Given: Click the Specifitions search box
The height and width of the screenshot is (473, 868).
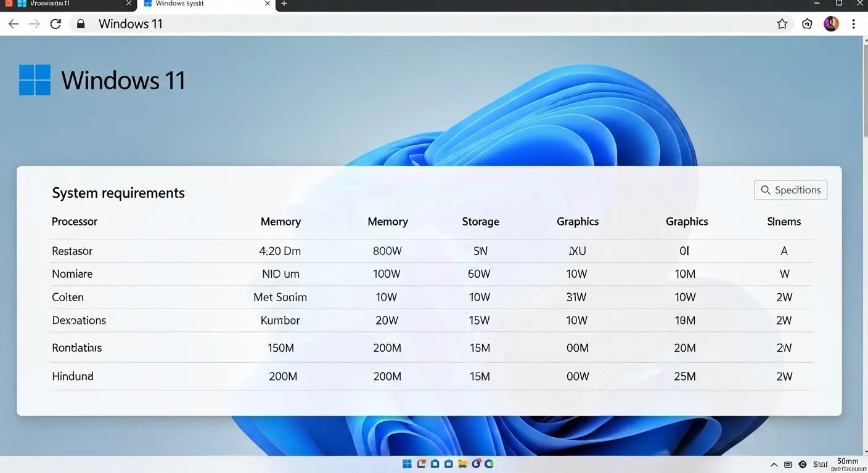Looking at the screenshot, I should 790,190.
